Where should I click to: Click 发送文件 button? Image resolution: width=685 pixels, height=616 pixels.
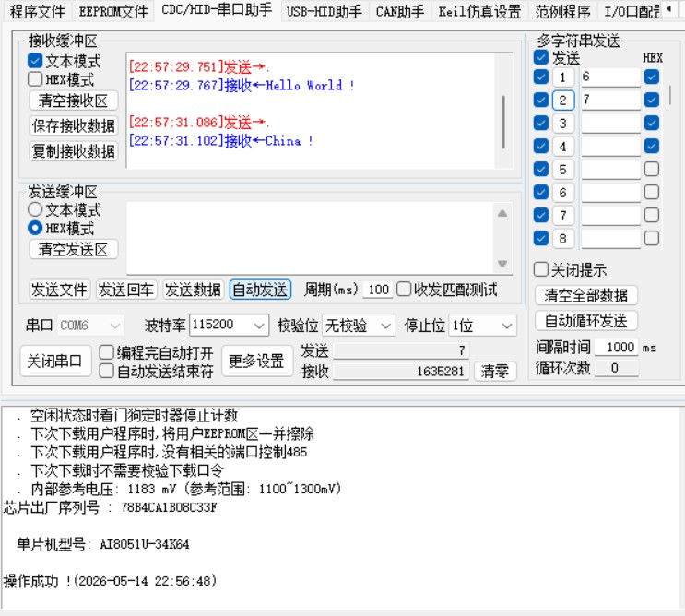(x=59, y=290)
